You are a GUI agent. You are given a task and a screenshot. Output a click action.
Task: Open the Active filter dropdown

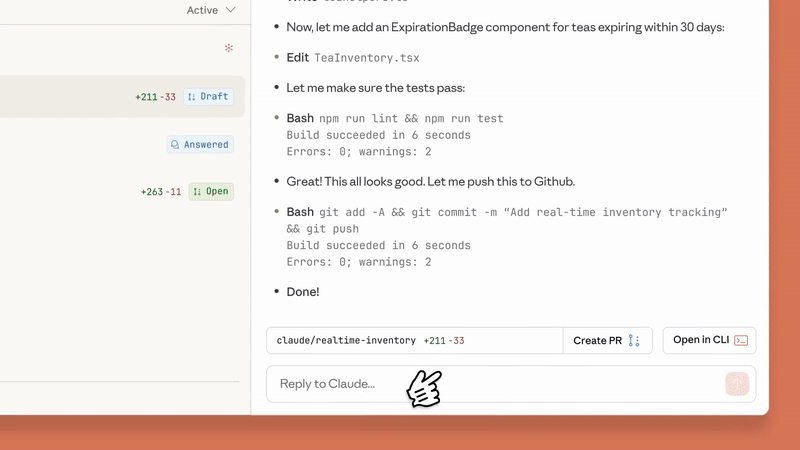click(x=211, y=10)
